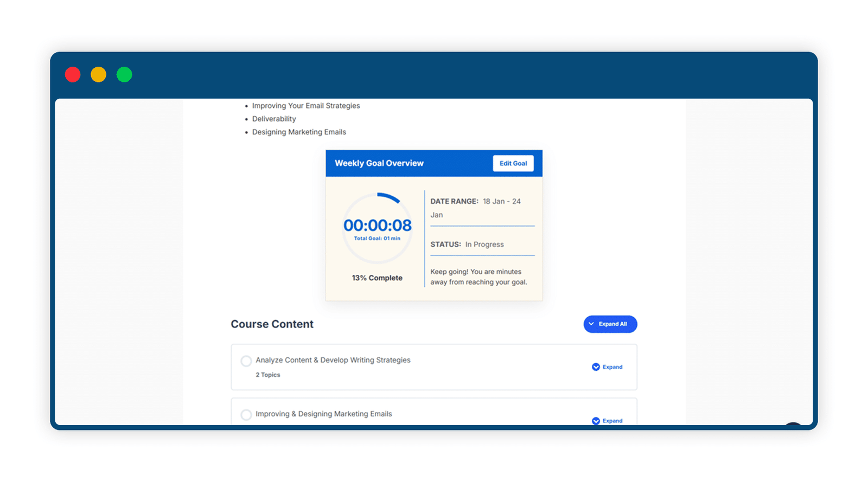The height and width of the screenshot is (482, 868).
Task: Click the red window dot
Action: point(73,74)
